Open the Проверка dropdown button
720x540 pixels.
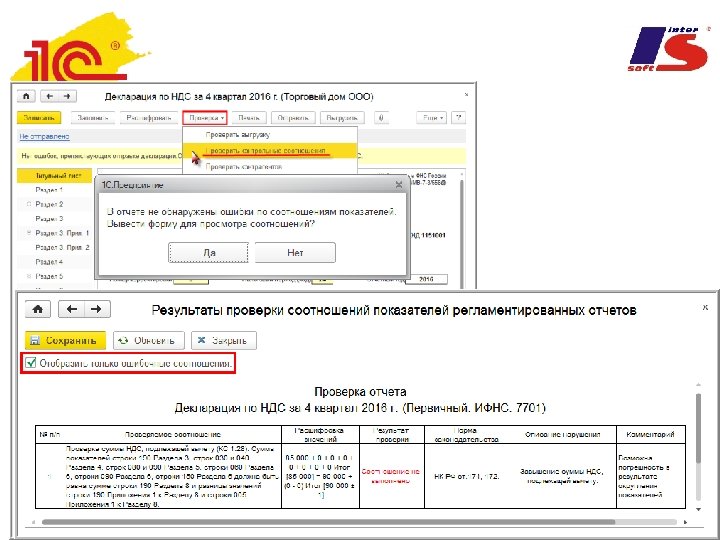(x=205, y=118)
